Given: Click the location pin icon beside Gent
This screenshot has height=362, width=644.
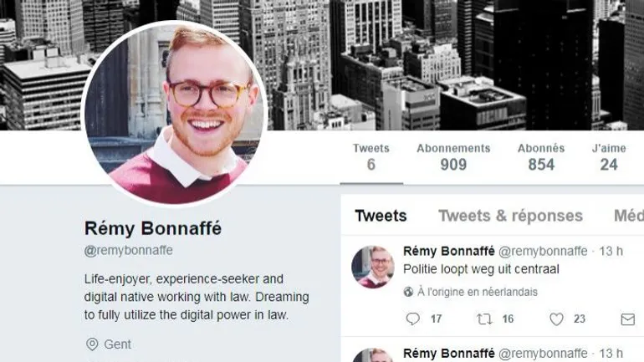Looking at the screenshot, I should pyautogui.click(x=92, y=344).
